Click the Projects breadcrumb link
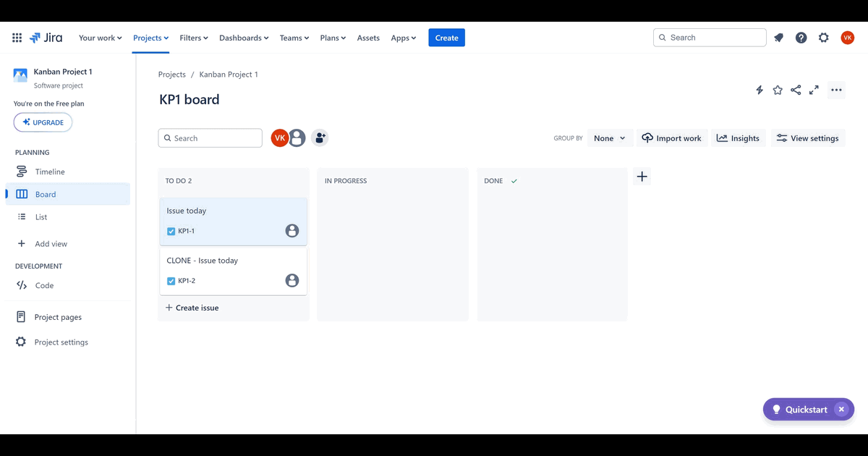Viewport: 868px width, 456px height. pos(172,75)
